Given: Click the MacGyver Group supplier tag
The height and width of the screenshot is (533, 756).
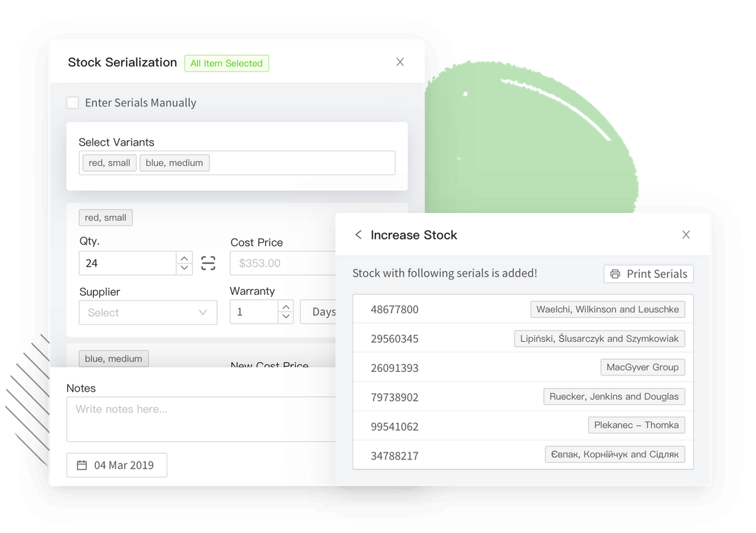Looking at the screenshot, I should click(x=642, y=366).
